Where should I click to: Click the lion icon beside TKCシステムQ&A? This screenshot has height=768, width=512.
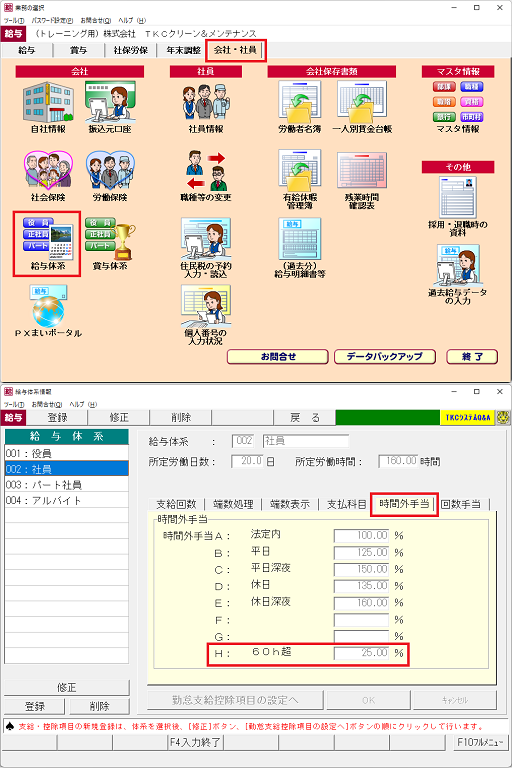tap(503, 417)
